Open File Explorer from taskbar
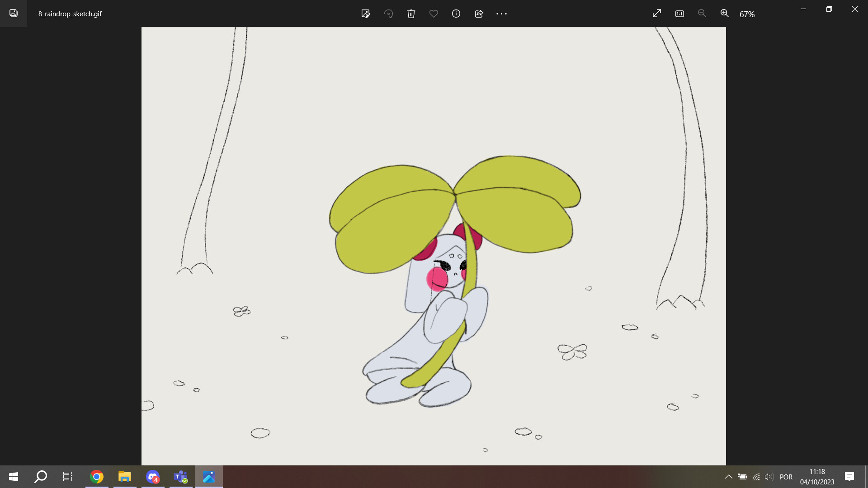Screen dimensions: 868x488 (124, 477)
